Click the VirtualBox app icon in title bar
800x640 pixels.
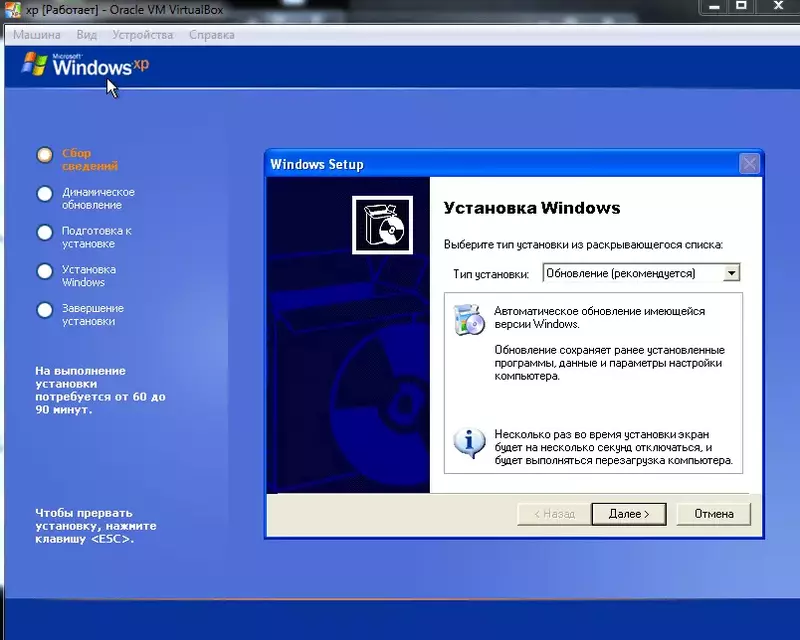tap(13, 10)
